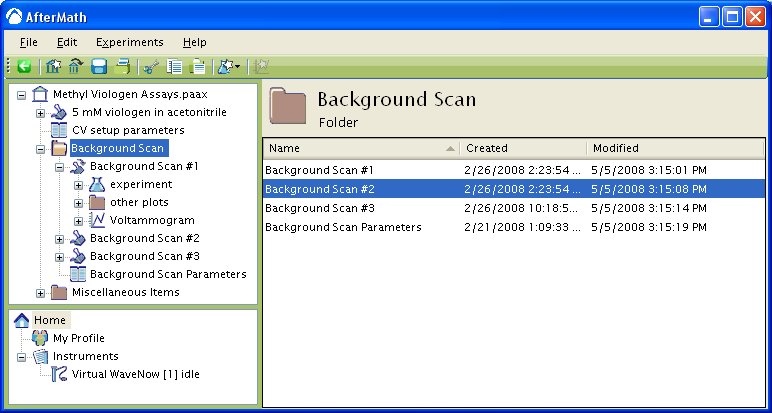
Task: Click the Background Scan #3 tree icon
Action: click(77, 256)
